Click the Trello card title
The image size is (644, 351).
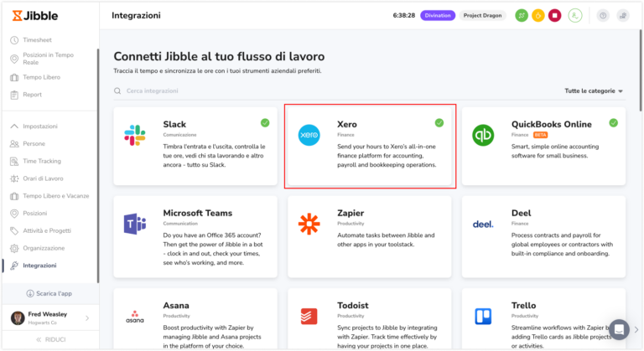[523, 306]
